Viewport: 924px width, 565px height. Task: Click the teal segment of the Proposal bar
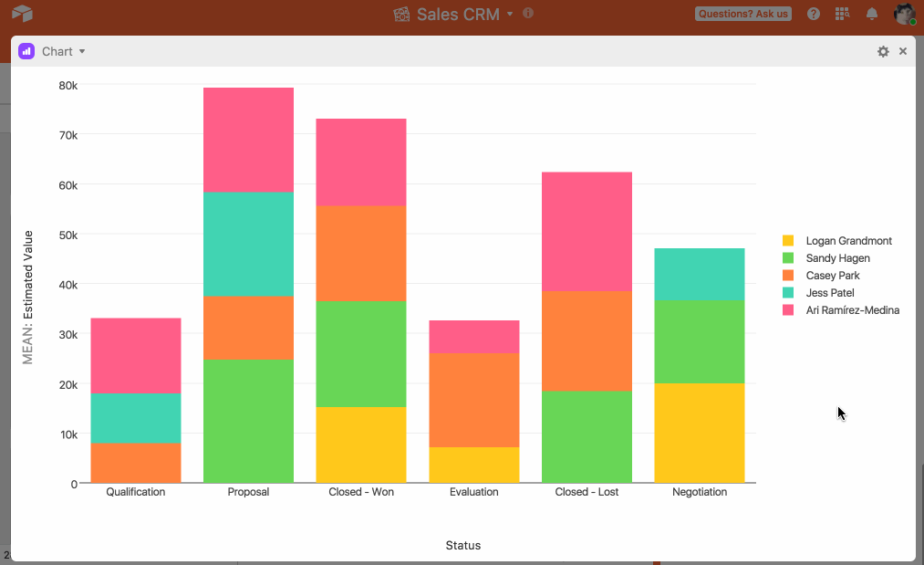click(x=248, y=245)
